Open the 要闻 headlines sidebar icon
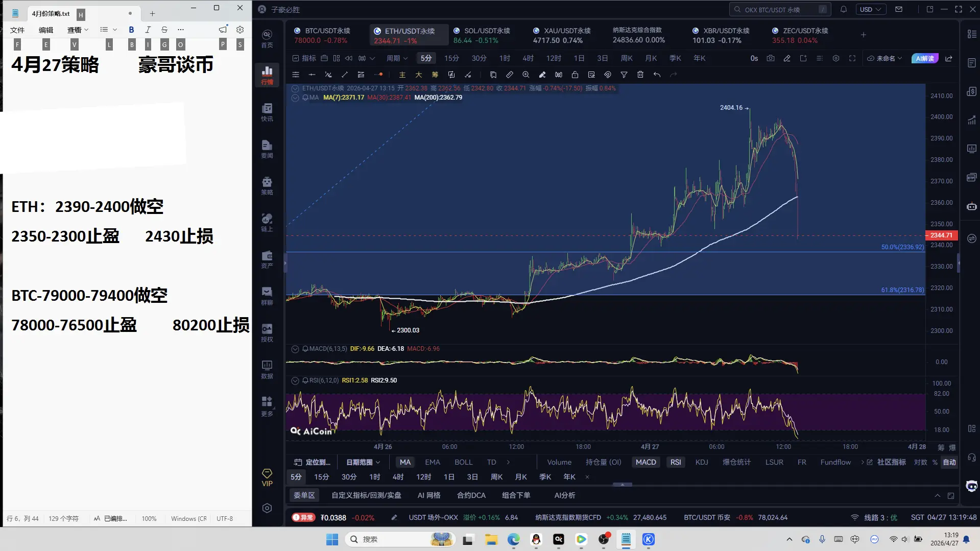The height and width of the screenshot is (551, 980). pyautogui.click(x=267, y=149)
